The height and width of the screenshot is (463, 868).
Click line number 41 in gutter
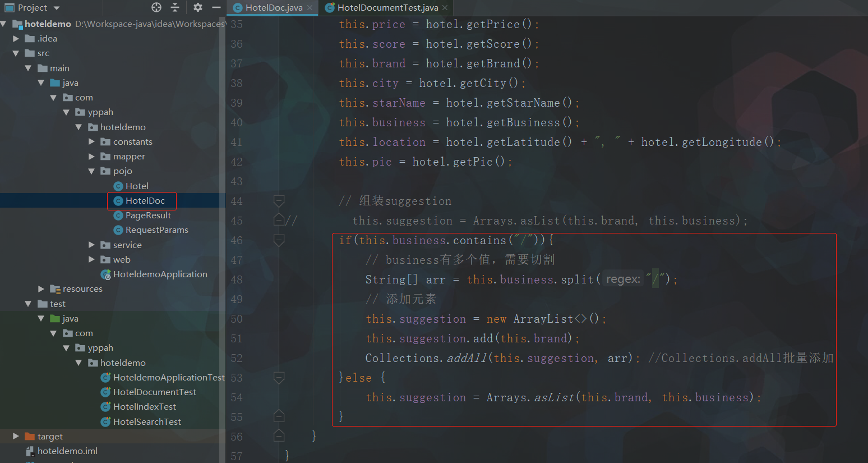237,142
